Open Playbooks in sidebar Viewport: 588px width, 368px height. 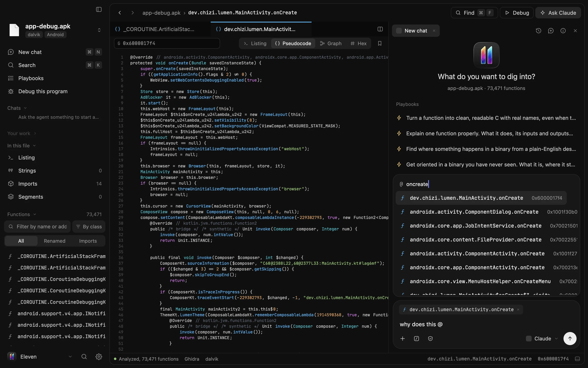pos(55,78)
